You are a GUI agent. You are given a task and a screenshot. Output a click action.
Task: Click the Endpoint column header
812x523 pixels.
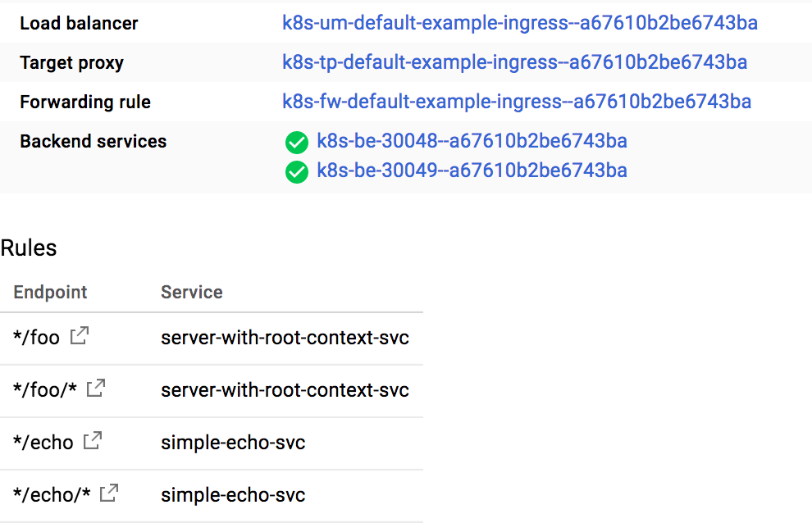(x=50, y=293)
